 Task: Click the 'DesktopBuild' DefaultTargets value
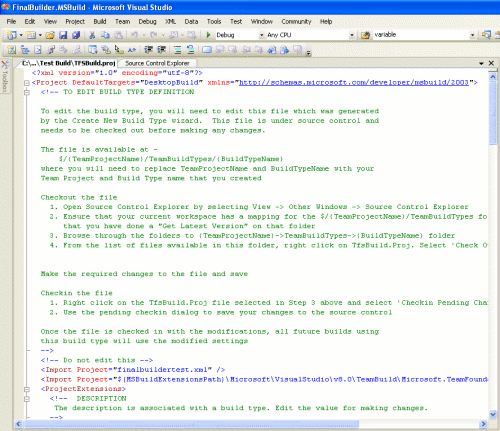tap(171, 82)
